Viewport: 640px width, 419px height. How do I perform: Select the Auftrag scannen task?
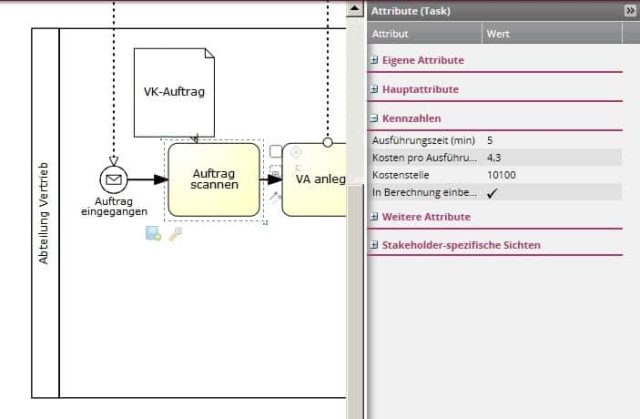point(214,179)
